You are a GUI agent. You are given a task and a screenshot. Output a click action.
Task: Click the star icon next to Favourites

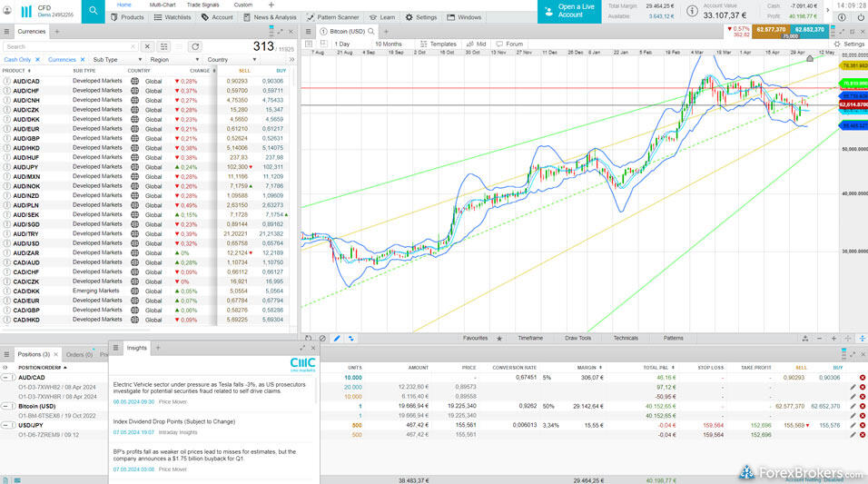coord(498,338)
